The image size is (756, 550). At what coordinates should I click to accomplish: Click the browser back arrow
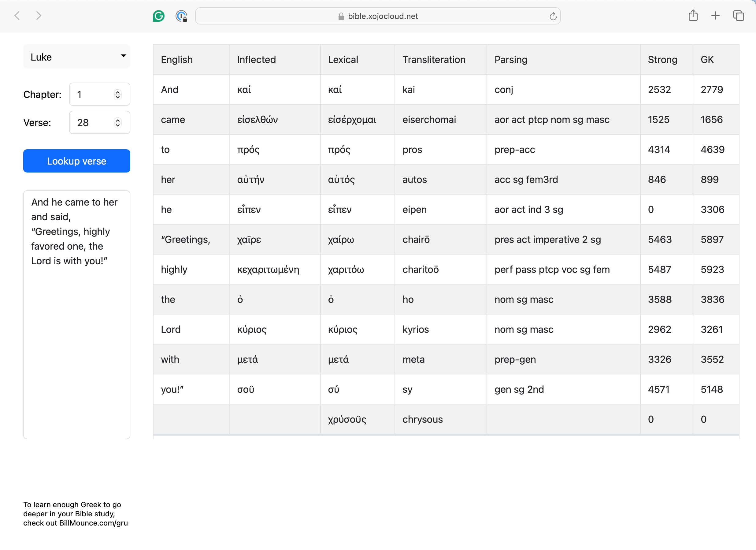coord(17,16)
